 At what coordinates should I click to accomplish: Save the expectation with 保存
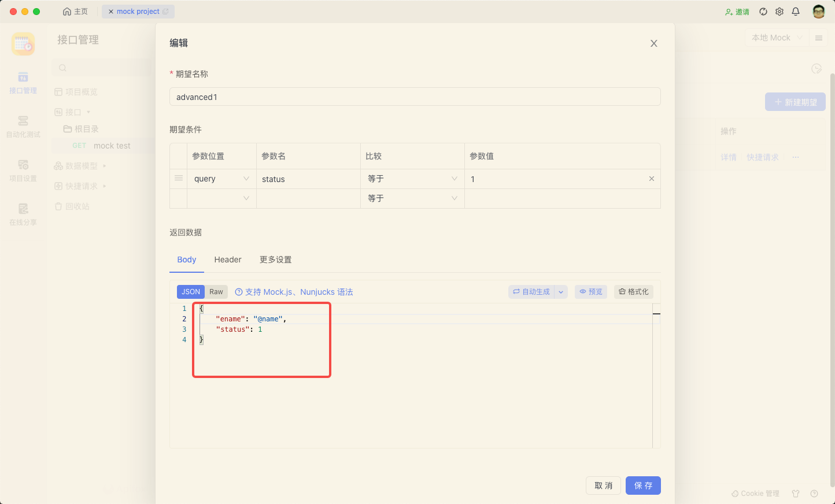click(x=643, y=486)
